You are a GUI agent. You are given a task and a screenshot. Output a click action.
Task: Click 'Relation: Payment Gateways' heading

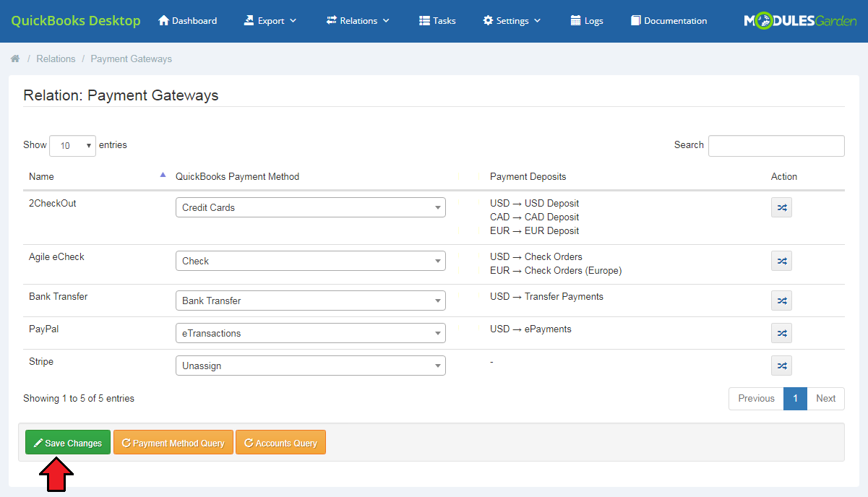[121, 95]
